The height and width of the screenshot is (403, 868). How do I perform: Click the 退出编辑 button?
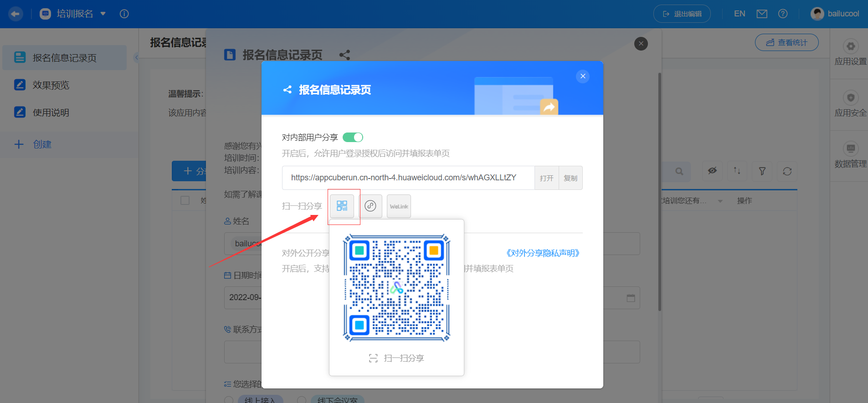(x=682, y=14)
